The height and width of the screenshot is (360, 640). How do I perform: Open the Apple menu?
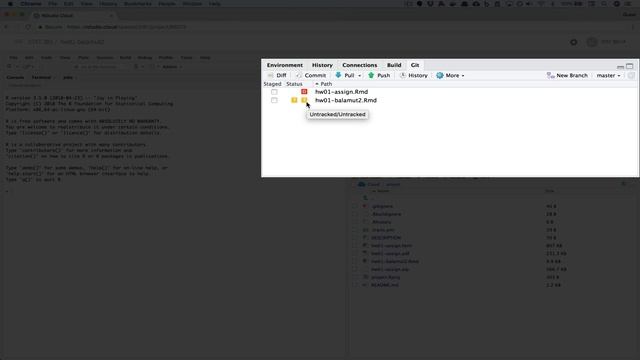[10, 4]
